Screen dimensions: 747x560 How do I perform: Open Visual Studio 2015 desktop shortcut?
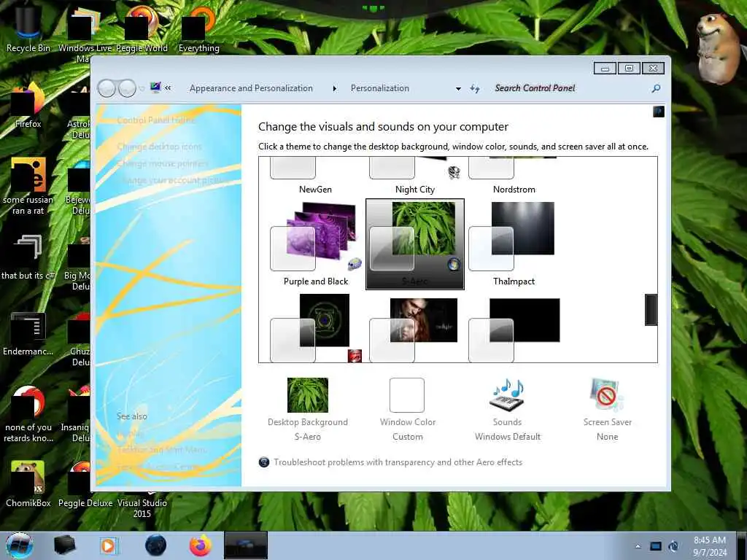(142, 507)
